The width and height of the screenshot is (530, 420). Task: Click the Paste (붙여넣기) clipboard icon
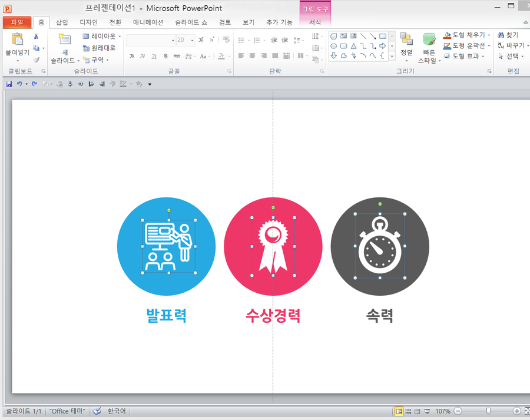point(17,40)
